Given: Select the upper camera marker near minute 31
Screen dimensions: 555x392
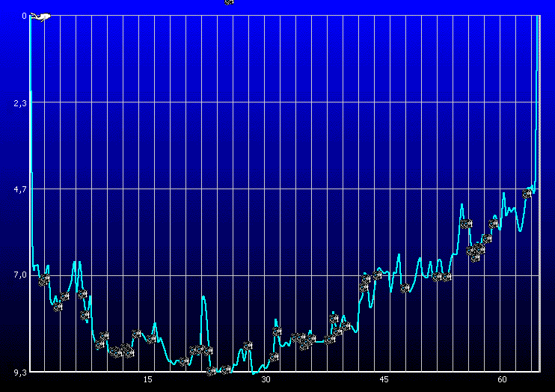Looking at the screenshot, I should (x=277, y=331).
